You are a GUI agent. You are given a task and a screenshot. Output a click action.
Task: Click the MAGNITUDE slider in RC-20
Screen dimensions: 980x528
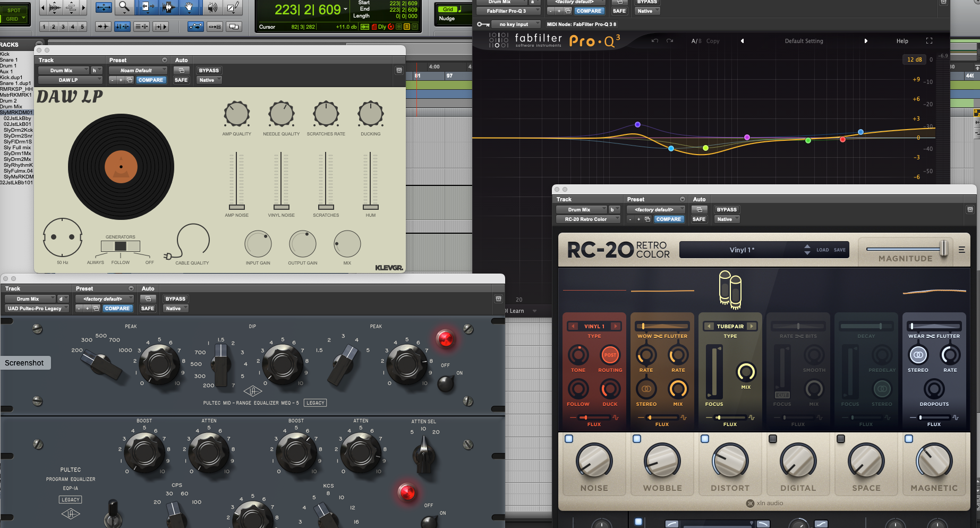pos(944,249)
